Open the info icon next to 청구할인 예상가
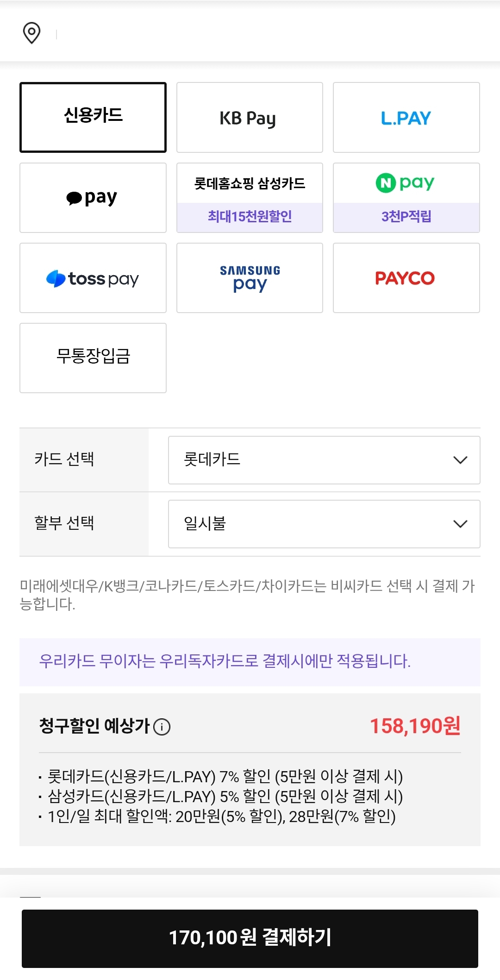 162,727
